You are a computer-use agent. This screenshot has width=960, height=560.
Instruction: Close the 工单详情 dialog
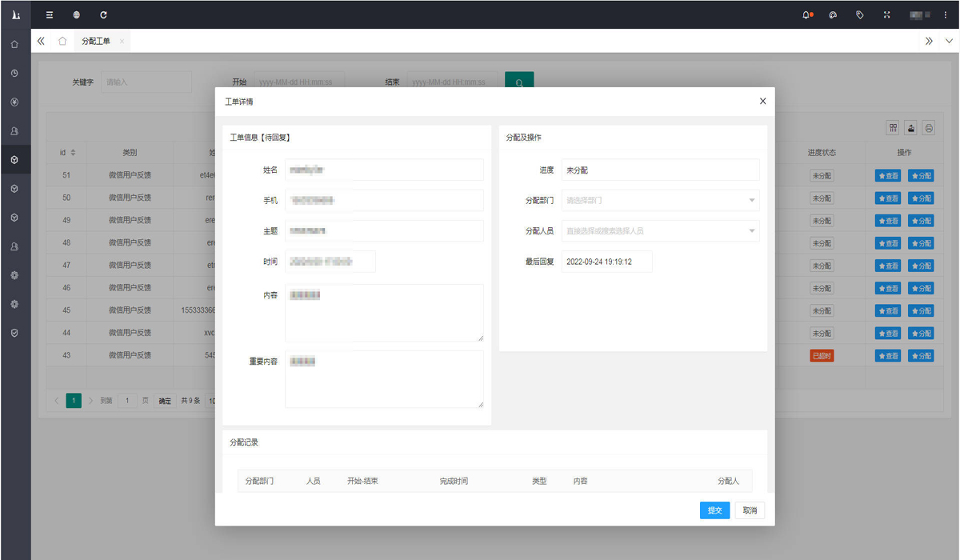762,102
